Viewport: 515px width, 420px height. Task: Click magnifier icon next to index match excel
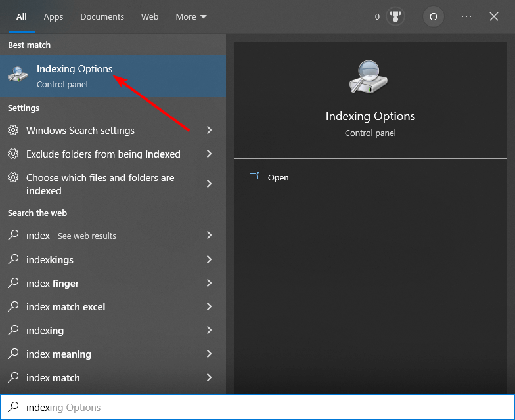point(13,306)
